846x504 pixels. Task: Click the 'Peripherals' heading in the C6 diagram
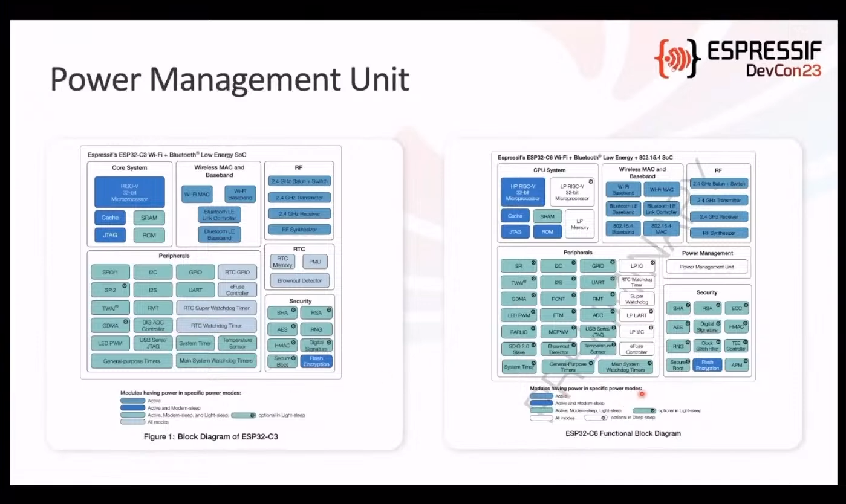tap(578, 253)
